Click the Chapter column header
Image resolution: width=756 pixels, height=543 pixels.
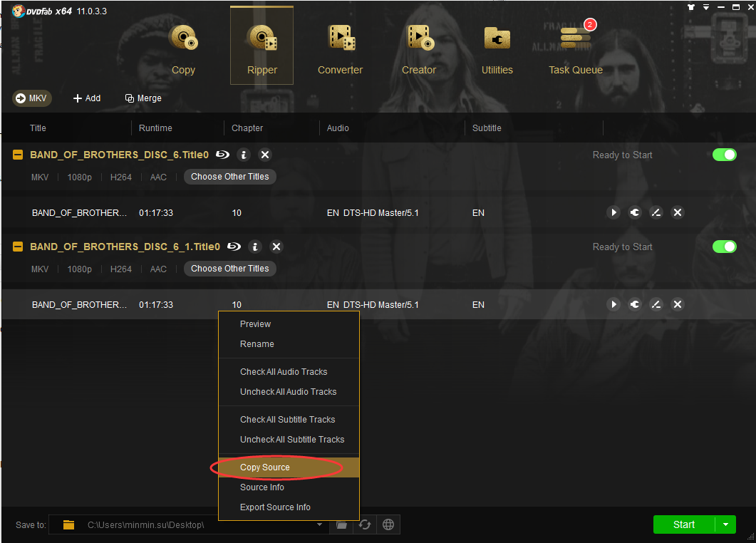247,128
